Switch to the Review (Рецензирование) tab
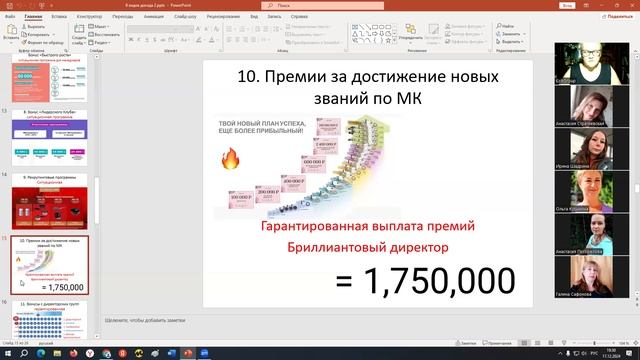Screen dimensions: 640x360 pos(223,16)
